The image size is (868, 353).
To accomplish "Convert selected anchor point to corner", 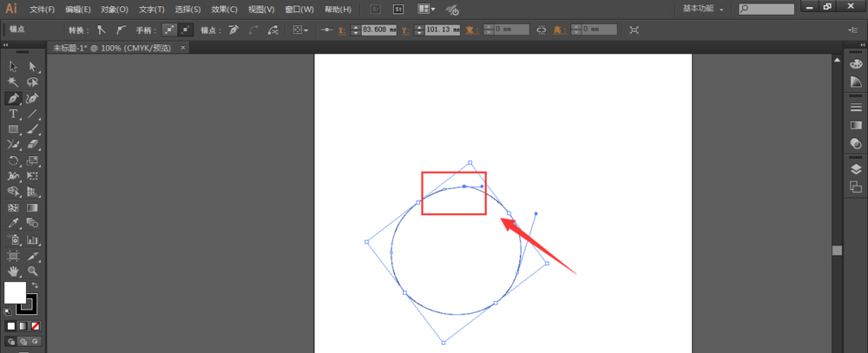I will tap(102, 29).
